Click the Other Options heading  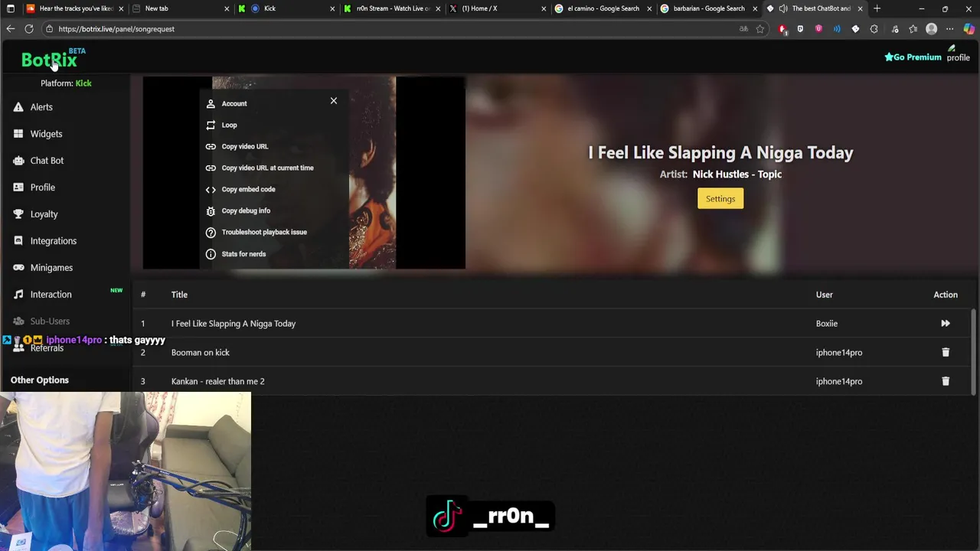click(x=40, y=380)
